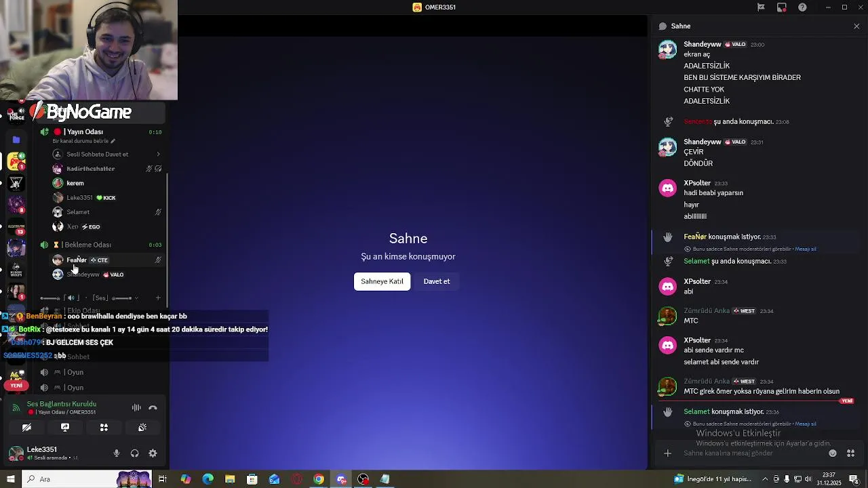Click 'Mesajı sil' under FeaÑør request
The height and width of the screenshot is (488, 868).
click(x=806, y=249)
